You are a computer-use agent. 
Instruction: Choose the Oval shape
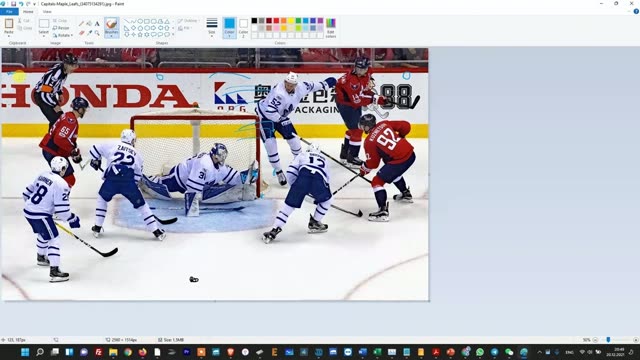click(x=140, y=21)
